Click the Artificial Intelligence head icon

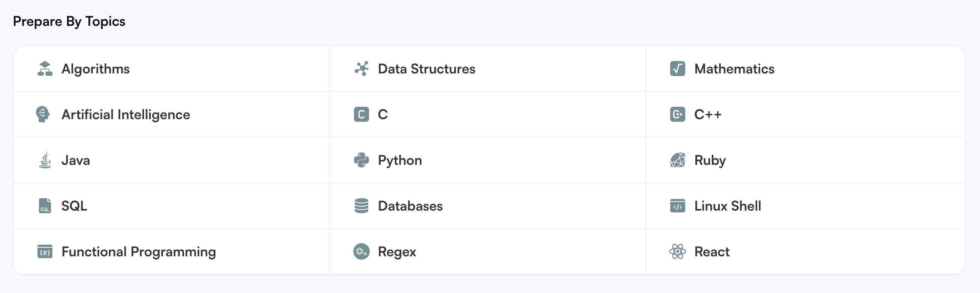(43, 115)
